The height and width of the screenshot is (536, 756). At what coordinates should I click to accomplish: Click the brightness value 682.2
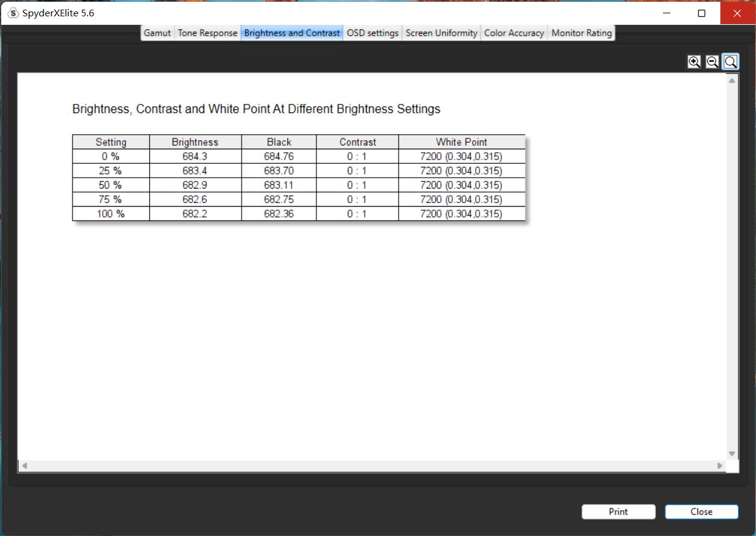[195, 214]
